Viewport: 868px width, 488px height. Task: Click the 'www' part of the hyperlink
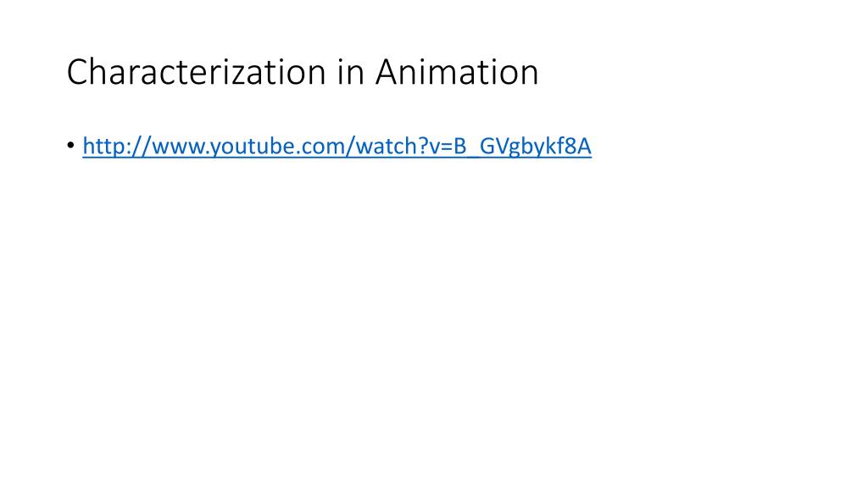point(178,148)
